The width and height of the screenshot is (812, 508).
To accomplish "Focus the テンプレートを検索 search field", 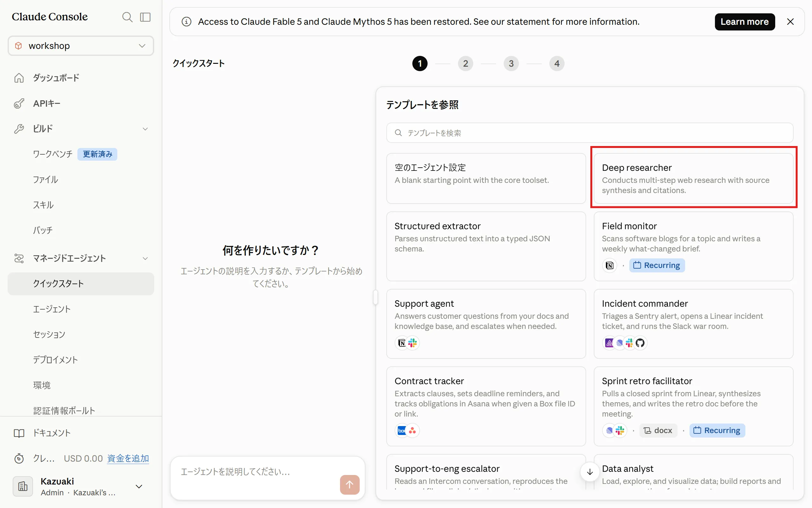I will click(x=590, y=133).
